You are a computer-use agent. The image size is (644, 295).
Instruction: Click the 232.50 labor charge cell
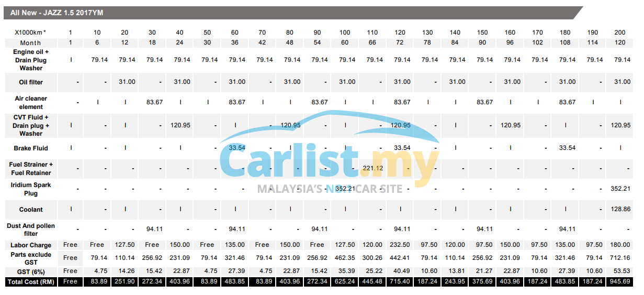(400, 245)
